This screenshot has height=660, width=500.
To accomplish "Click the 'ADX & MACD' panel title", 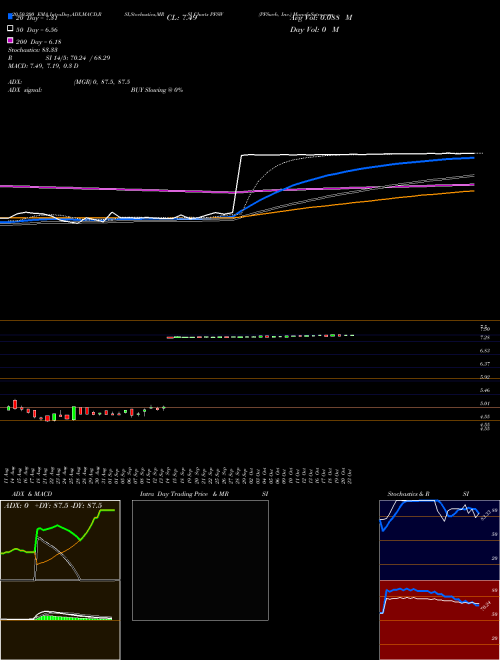I will (x=30, y=494).
